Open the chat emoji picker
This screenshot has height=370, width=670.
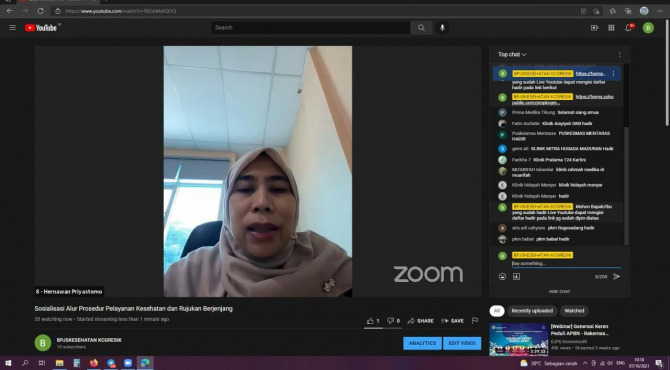(x=502, y=276)
